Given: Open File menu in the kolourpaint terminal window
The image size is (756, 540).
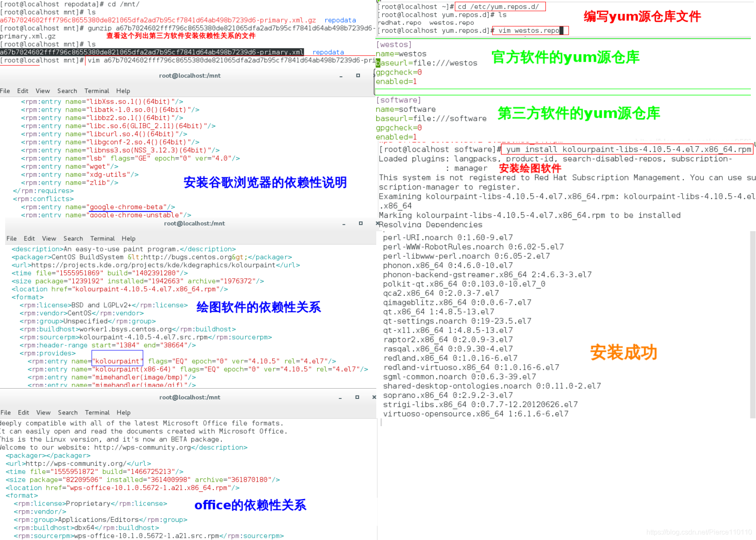Looking at the screenshot, I should coord(12,239).
